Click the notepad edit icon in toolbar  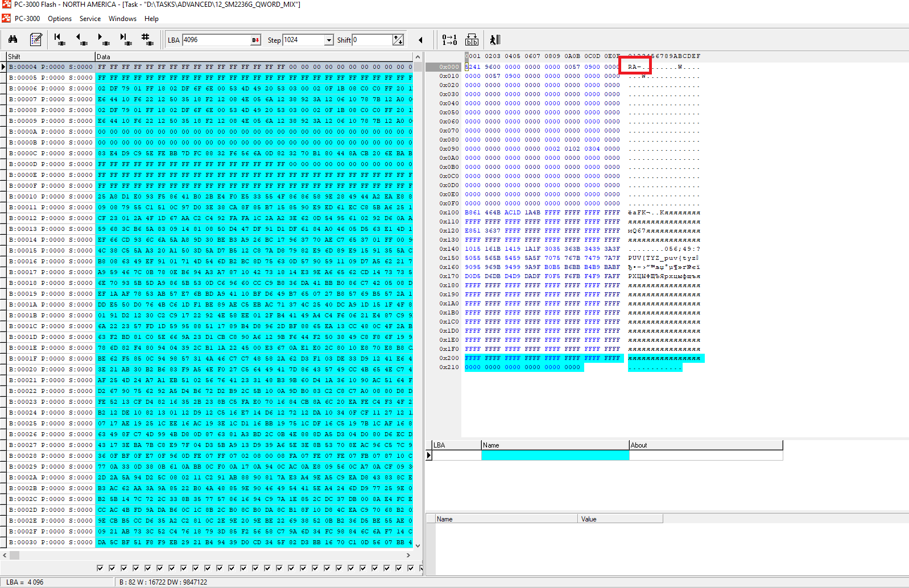point(36,39)
